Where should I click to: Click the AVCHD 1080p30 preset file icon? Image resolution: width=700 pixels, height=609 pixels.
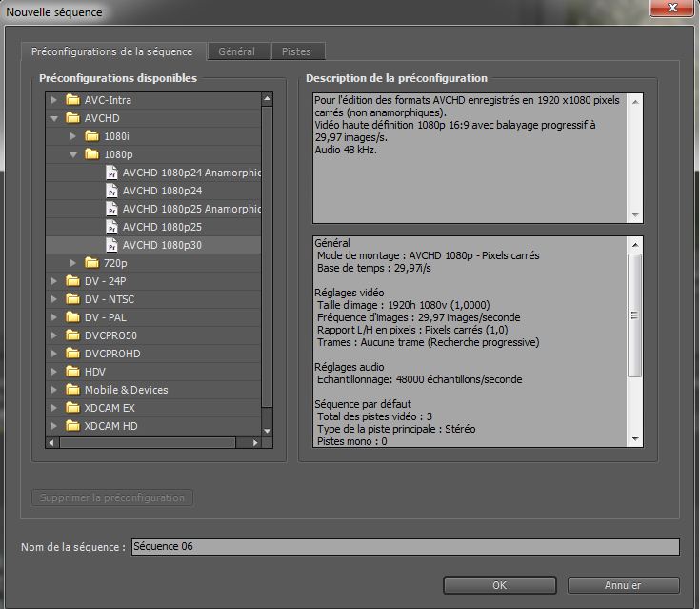(x=111, y=245)
